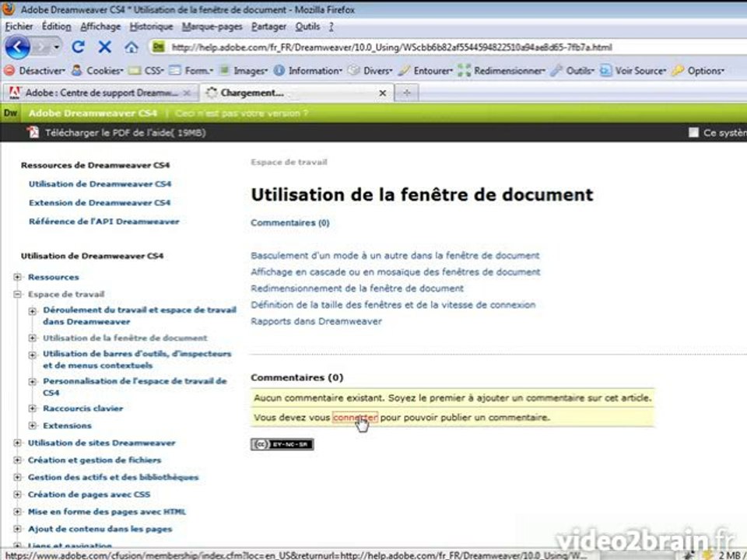This screenshot has height=560, width=747.
Task: Open the Images toolbar menu
Action: [244, 71]
